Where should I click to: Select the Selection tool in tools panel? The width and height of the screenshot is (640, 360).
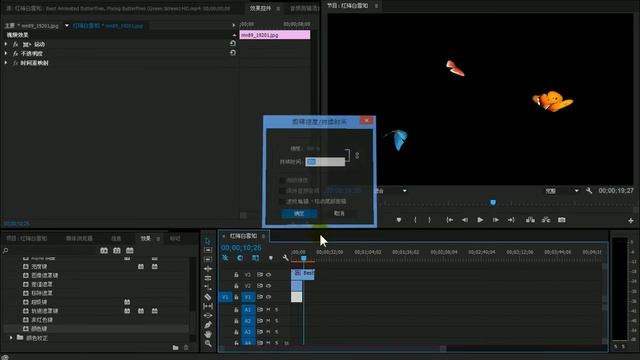(x=208, y=240)
